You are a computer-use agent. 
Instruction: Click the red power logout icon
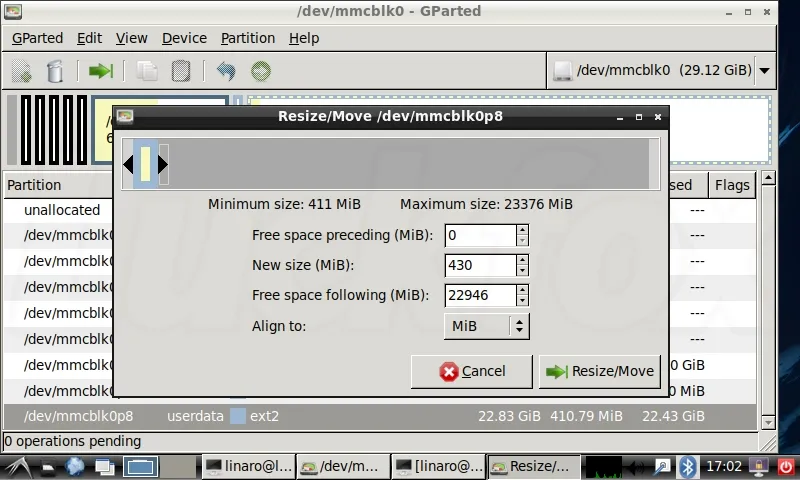pos(786,466)
